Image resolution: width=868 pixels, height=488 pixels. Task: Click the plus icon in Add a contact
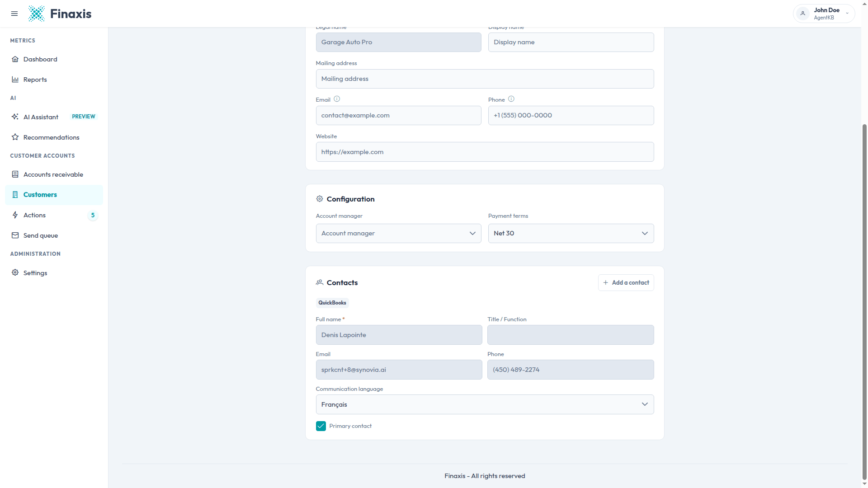point(606,282)
